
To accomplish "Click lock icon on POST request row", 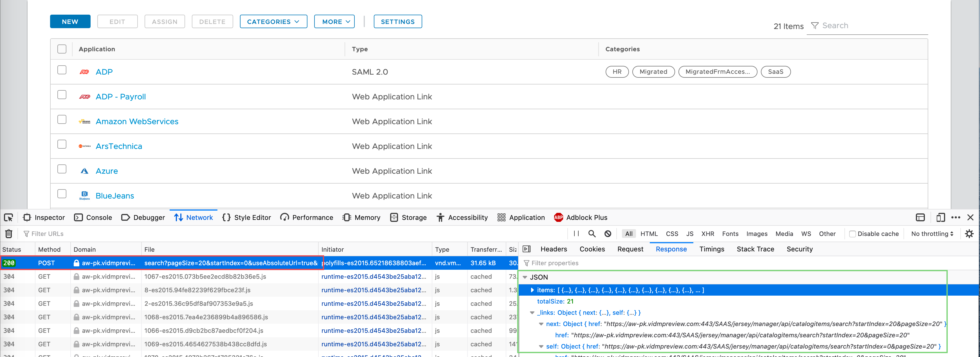I will tap(77, 263).
